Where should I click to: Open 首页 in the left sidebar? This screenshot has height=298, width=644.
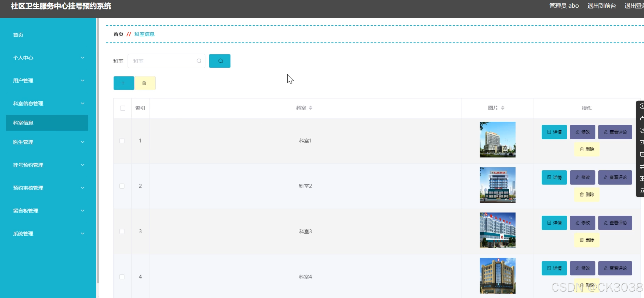point(18,35)
